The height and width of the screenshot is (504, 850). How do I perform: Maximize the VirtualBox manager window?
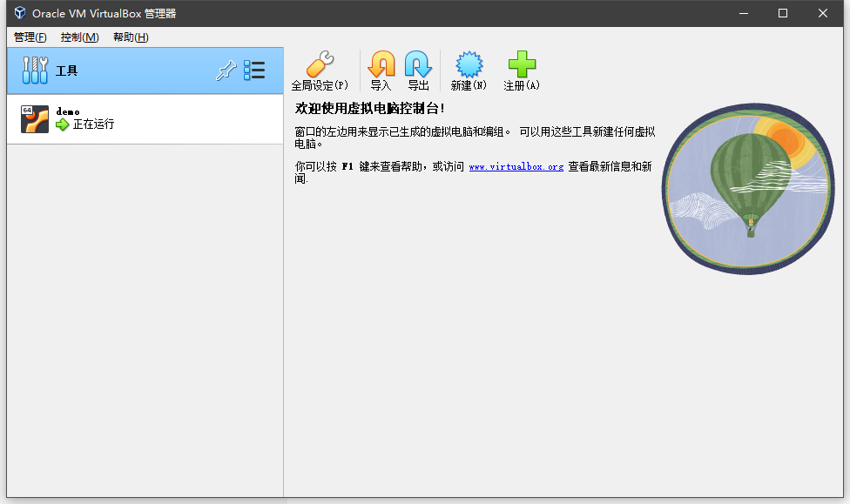pos(783,13)
